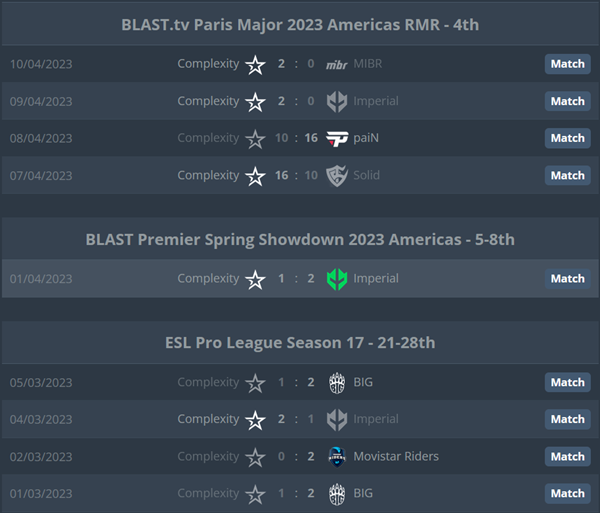Click Complexity star logo in 10/04/2023 row
The image size is (600, 513).
coord(255,64)
